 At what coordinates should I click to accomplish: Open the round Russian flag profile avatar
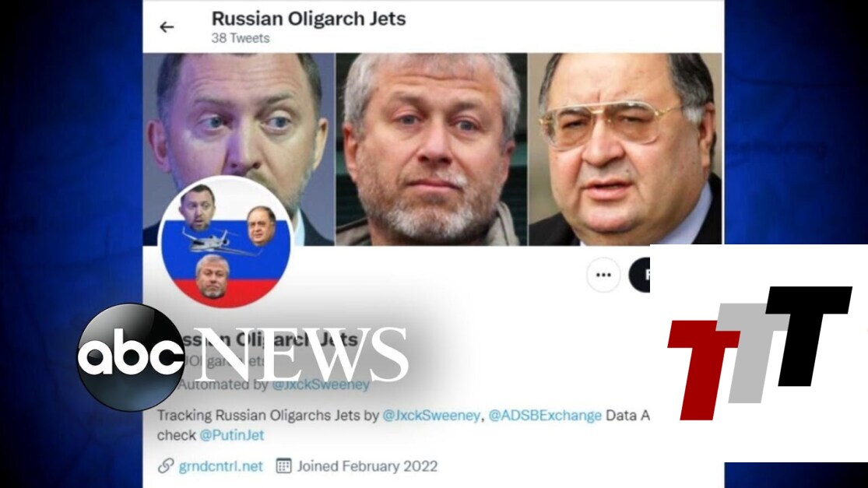(x=225, y=242)
